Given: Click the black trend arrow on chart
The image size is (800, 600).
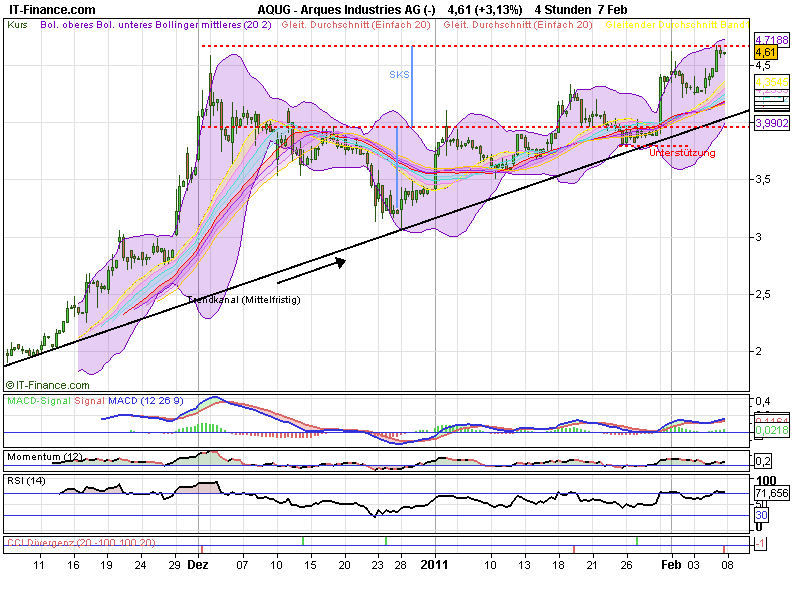Looking at the screenshot, I should [312, 269].
